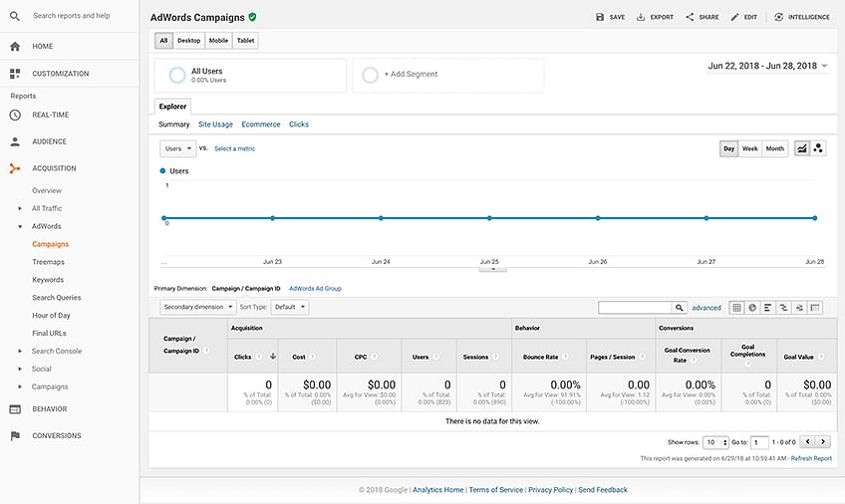Go to the previous page arrow

[x=807, y=442]
